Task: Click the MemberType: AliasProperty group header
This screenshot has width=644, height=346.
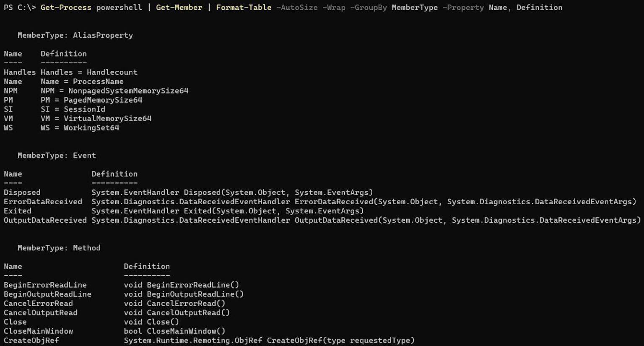Action: pos(75,35)
